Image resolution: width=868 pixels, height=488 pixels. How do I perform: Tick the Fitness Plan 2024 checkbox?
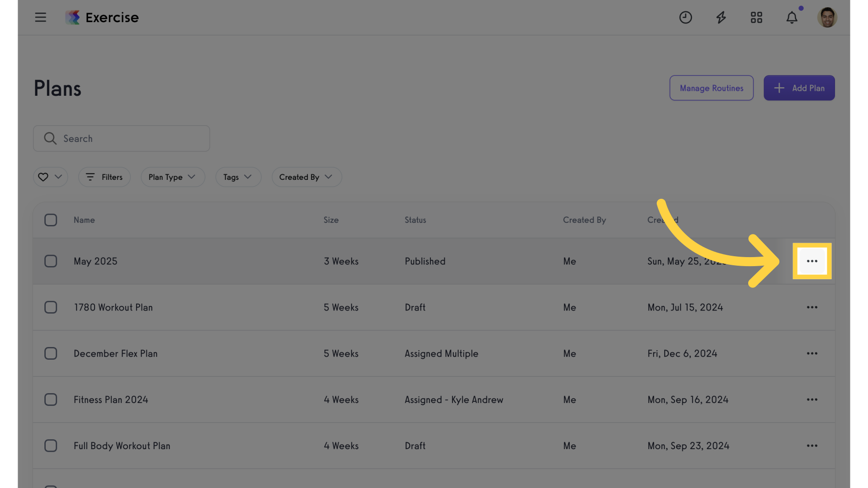[51, 399]
